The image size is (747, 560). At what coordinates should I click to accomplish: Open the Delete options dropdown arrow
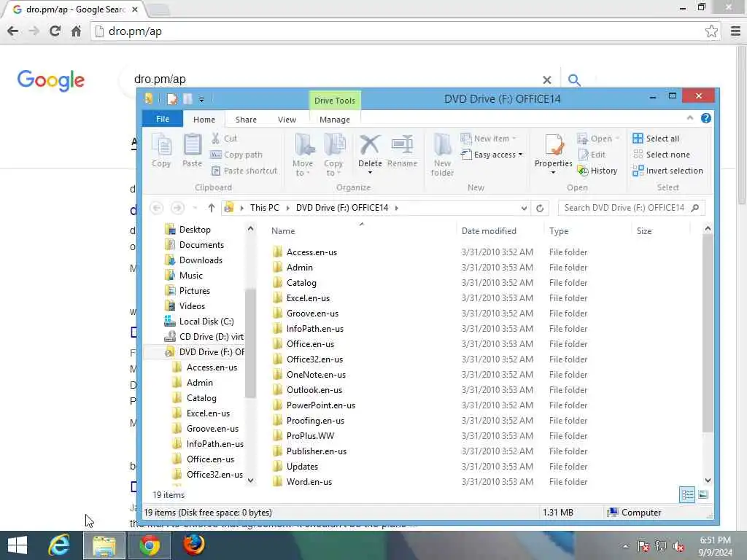pyautogui.click(x=370, y=172)
